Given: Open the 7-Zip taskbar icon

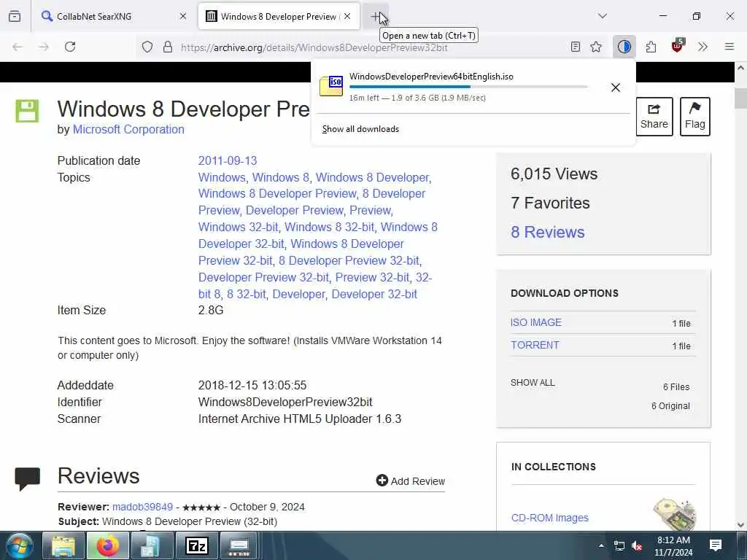Looking at the screenshot, I should coord(197,545).
